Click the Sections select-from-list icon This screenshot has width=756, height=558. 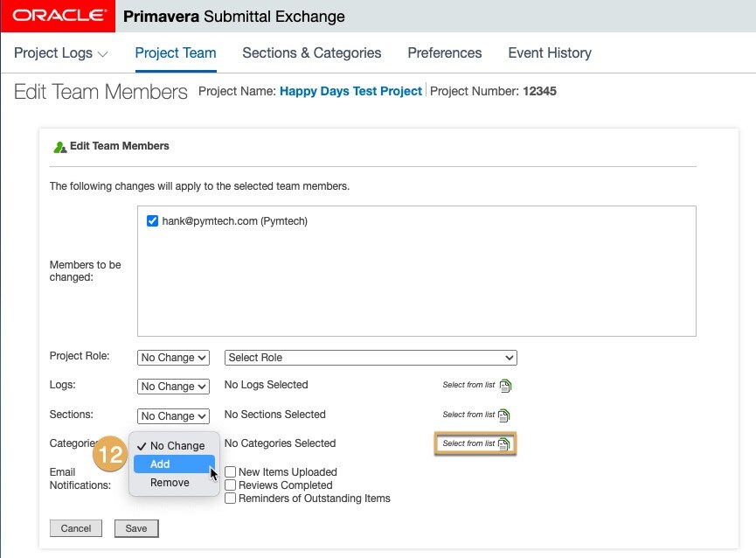pyautogui.click(x=504, y=415)
